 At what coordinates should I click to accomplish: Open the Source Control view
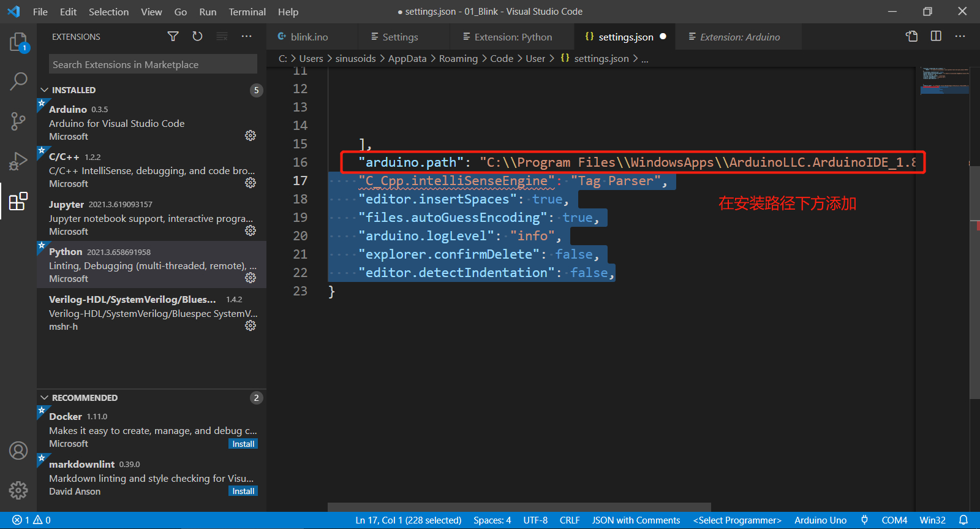tap(18, 121)
